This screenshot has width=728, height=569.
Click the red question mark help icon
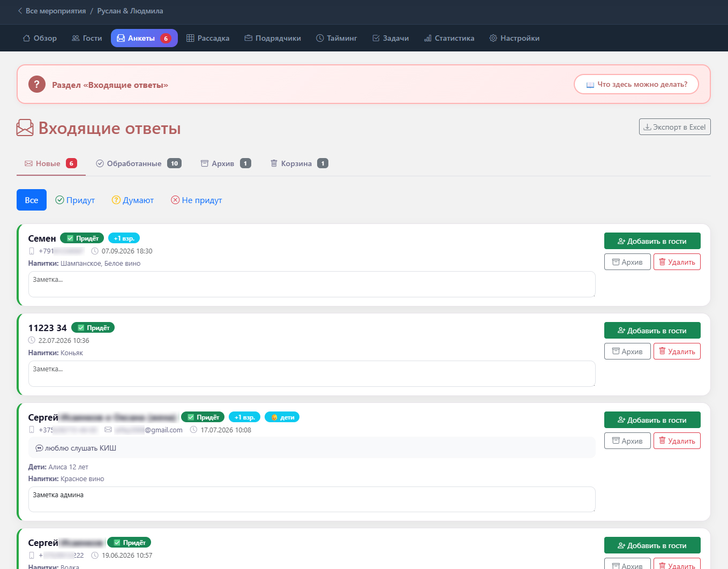pos(37,84)
